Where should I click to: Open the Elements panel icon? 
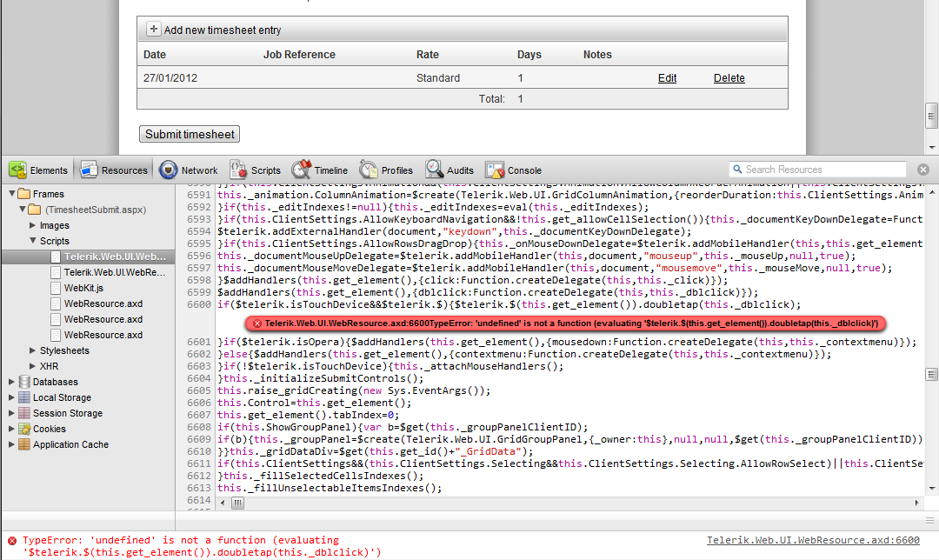(x=18, y=170)
